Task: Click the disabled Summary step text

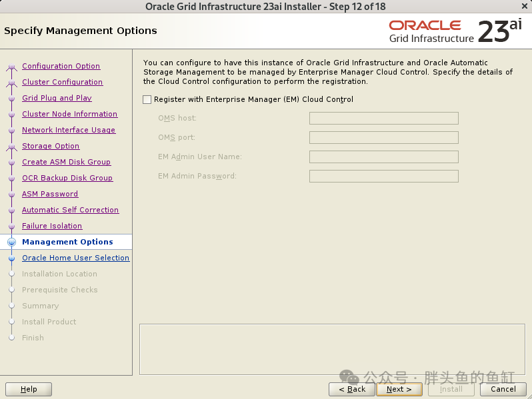Action: 41,306
